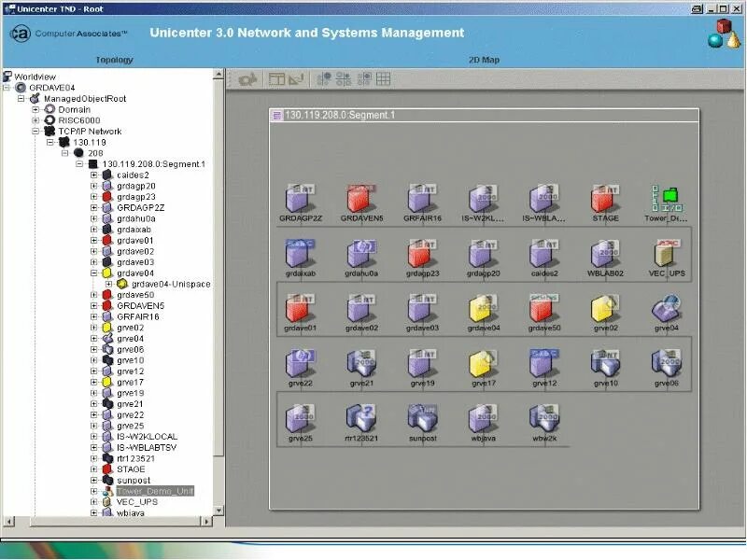Click the 3D shapes icon in header
Screen dimensions: 747x560
point(724,34)
